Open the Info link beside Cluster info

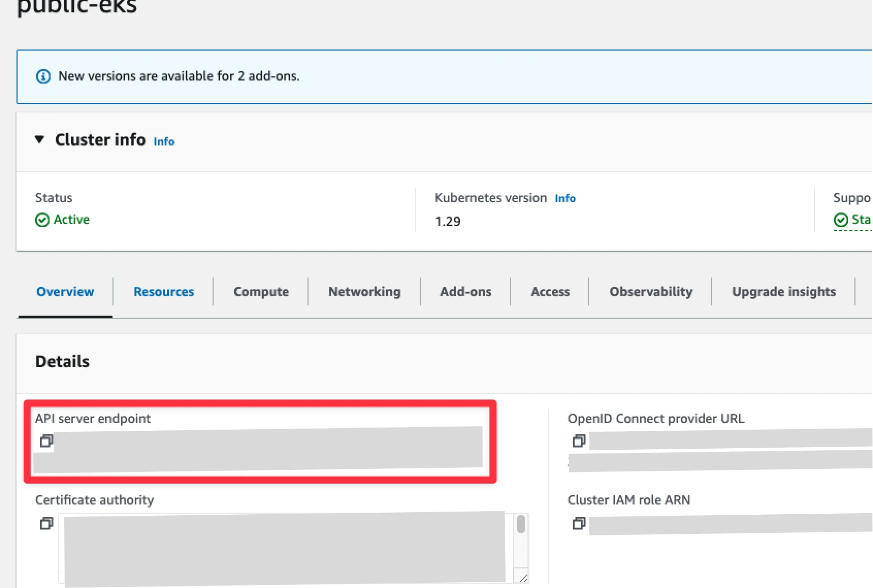(164, 142)
